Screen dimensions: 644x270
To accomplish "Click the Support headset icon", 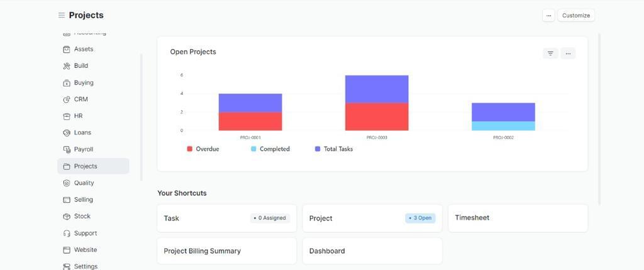I will coord(67,234).
